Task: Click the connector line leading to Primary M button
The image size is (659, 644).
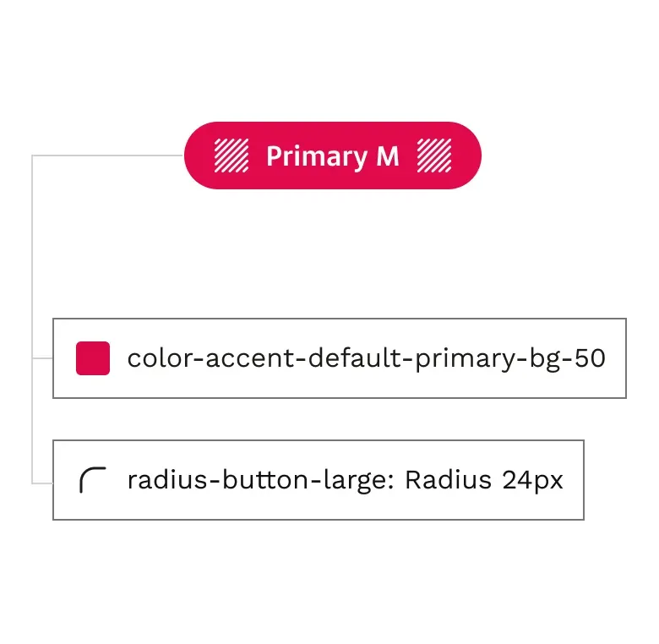Action: pyautogui.click(x=107, y=156)
